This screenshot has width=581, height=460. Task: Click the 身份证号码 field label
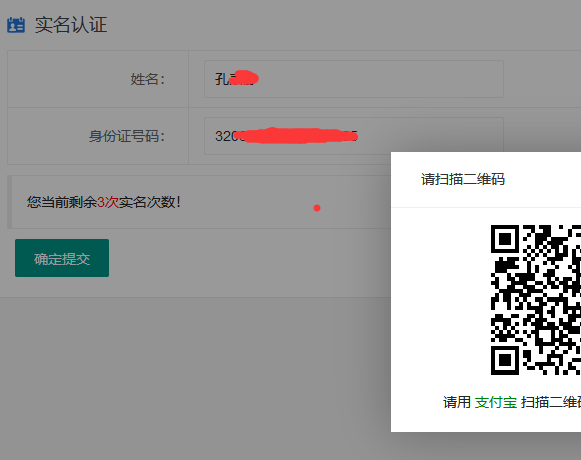127,136
